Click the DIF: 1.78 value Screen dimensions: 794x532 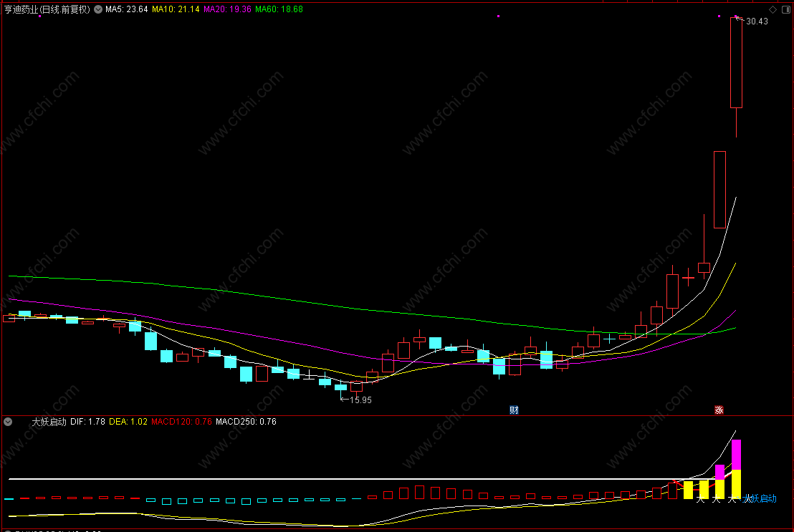[87, 422]
